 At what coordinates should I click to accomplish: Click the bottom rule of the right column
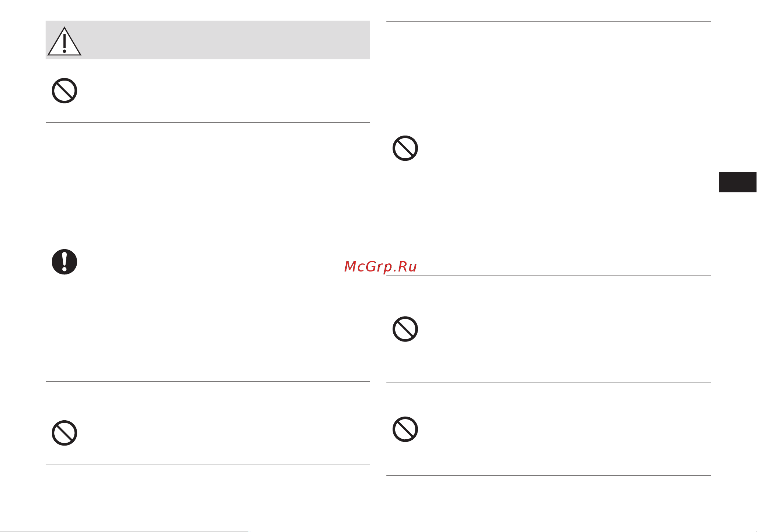(548, 476)
